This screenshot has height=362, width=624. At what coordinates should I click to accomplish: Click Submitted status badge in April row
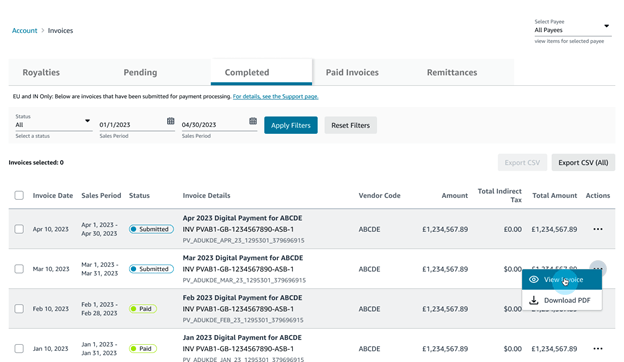coord(151,229)
